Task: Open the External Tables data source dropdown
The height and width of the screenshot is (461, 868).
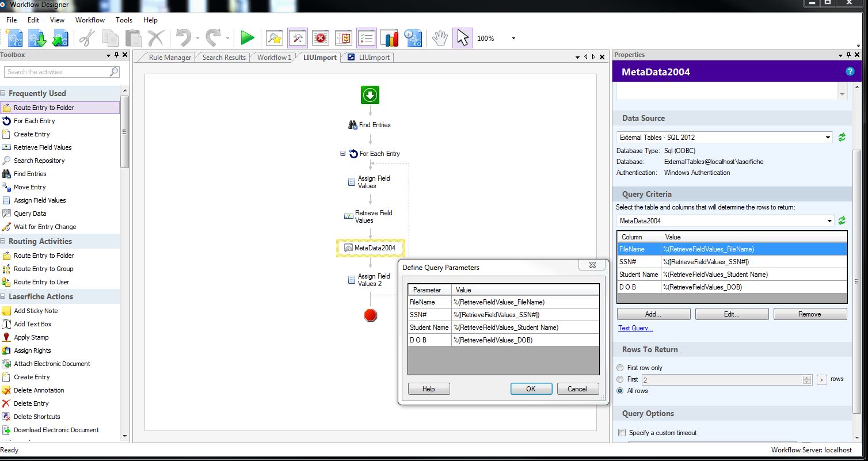Action: (828, 138)
